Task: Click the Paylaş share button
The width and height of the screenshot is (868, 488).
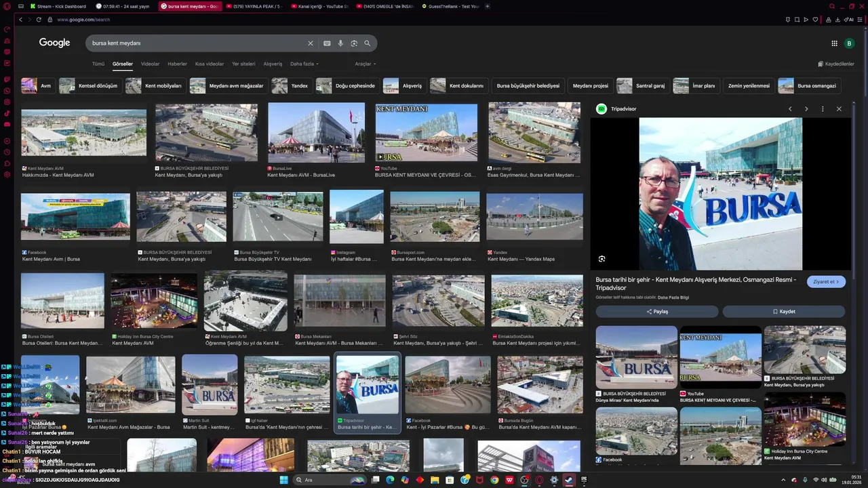Action: 657,312
